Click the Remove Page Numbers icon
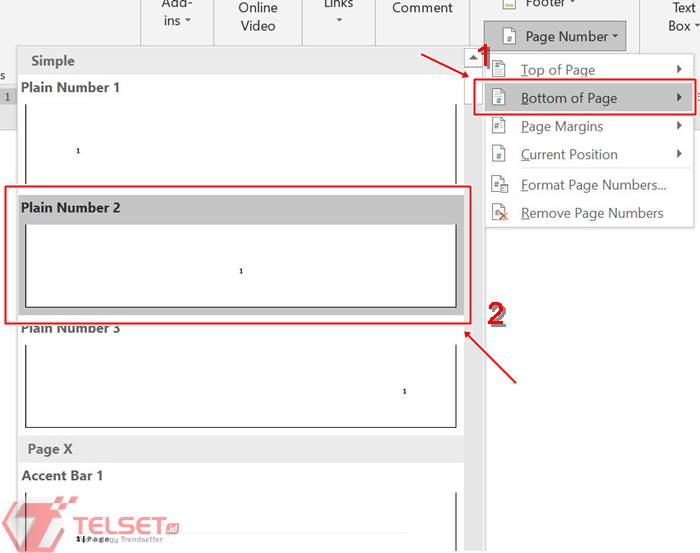700x553 pixels. click(x=500, y=212)
